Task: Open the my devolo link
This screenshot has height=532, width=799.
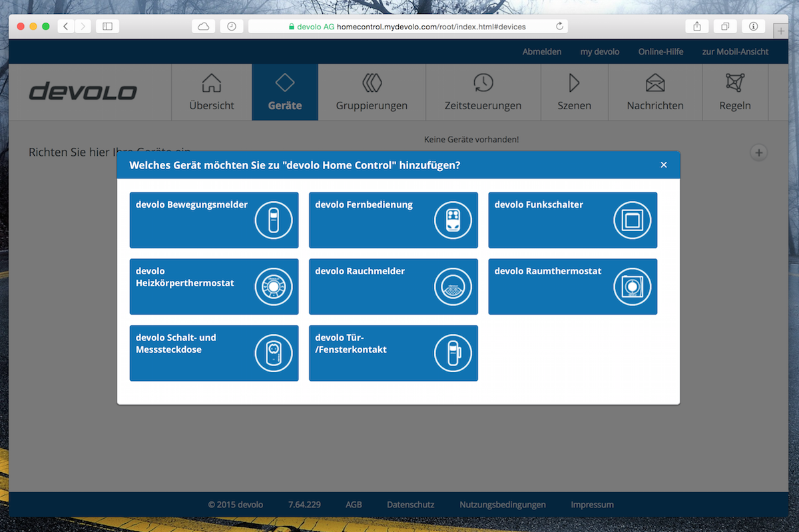Action: point(600,52)
